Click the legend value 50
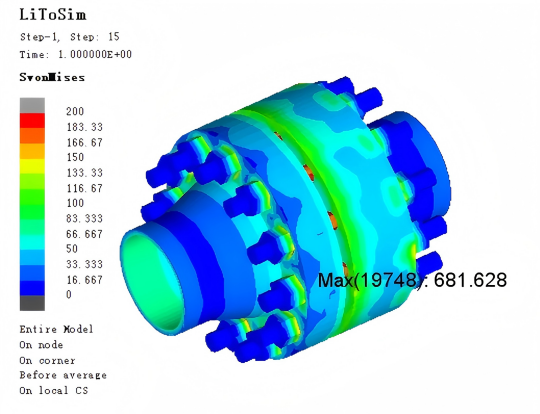The width and height of the screenshot is (540, 414). tap(72, 249)
